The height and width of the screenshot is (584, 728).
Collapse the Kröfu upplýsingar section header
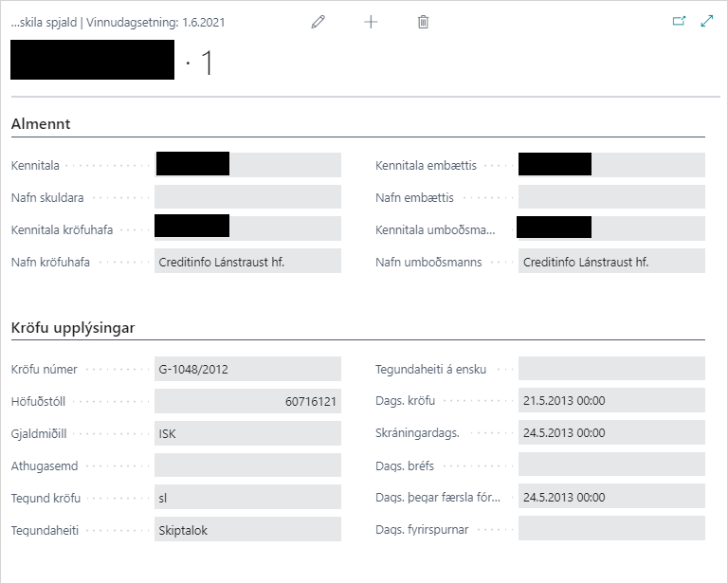coord(73,328)
